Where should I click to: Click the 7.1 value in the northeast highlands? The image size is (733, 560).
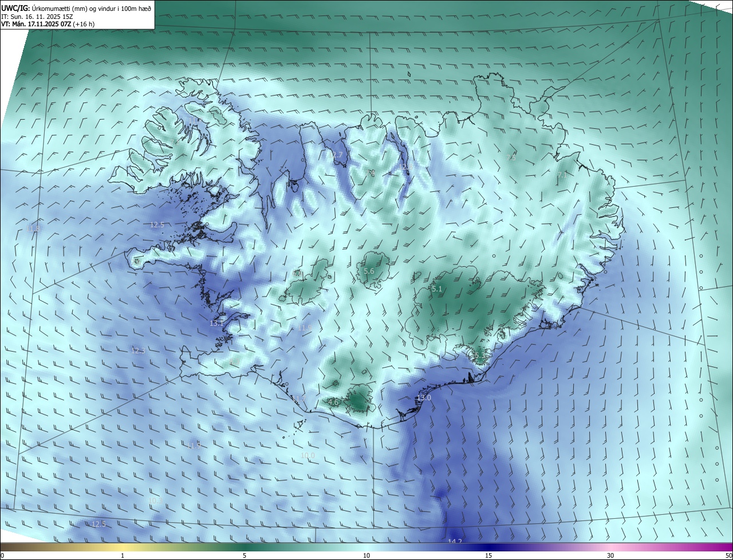pos(562,175)
